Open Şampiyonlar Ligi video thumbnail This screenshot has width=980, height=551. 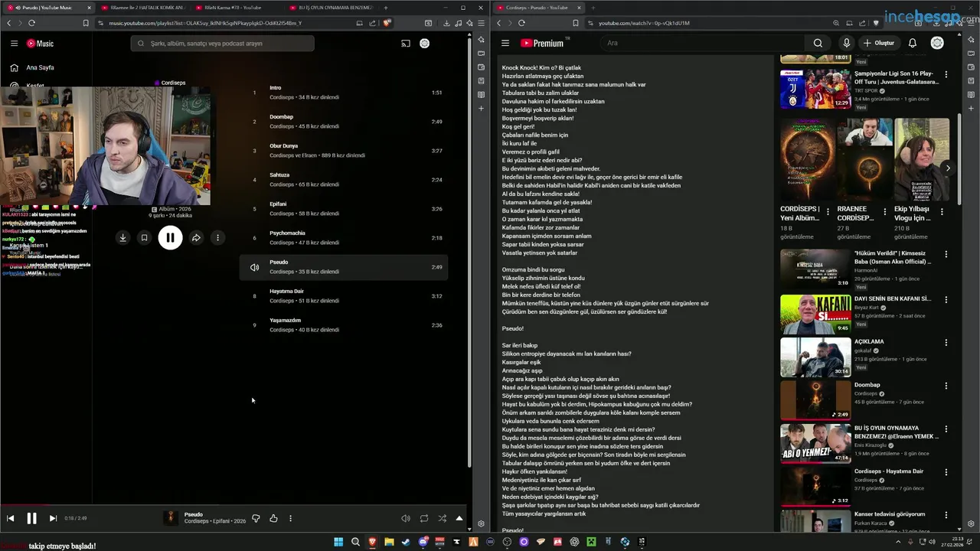(x=815, y=89)
